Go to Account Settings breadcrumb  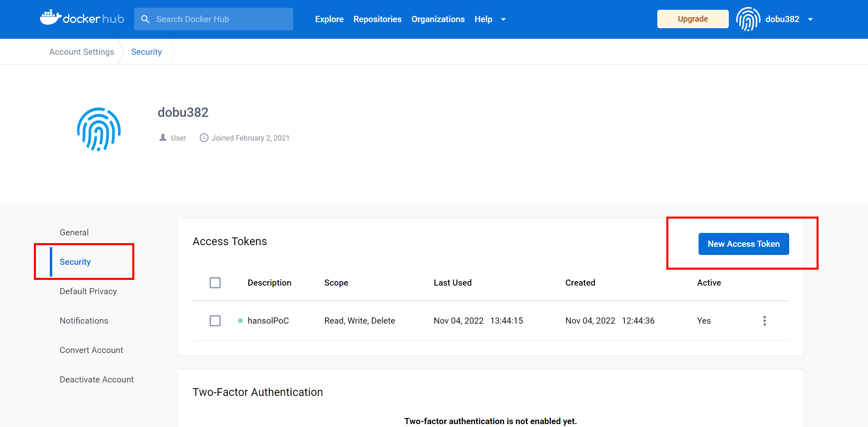(x=82, y=52)
